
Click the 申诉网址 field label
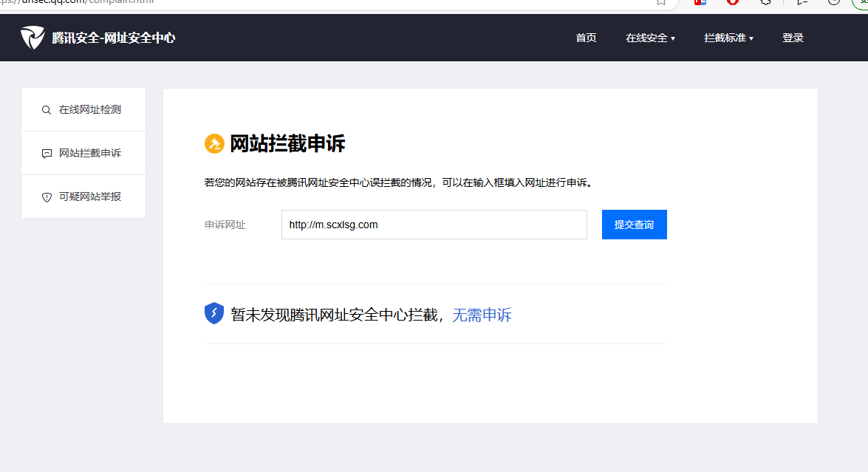pyautogui.click(x=225, y=225)
